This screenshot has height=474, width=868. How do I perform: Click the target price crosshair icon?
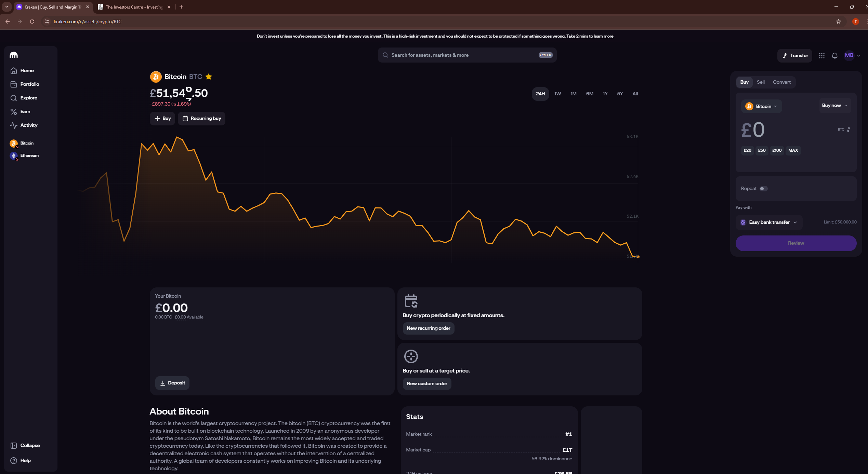(411, 356)
